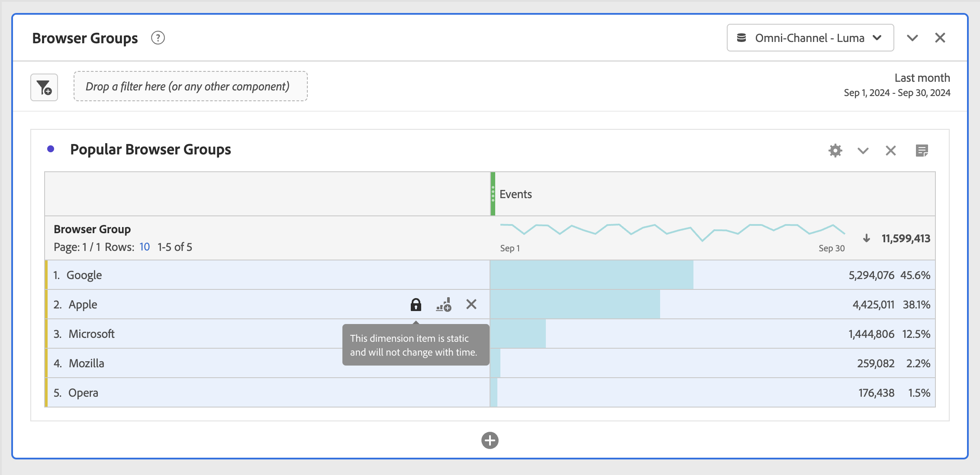Image resolution: width=980 pixels, height=475 pixels.
Task: Select the Opera browser group row
Action: point(83,393)
